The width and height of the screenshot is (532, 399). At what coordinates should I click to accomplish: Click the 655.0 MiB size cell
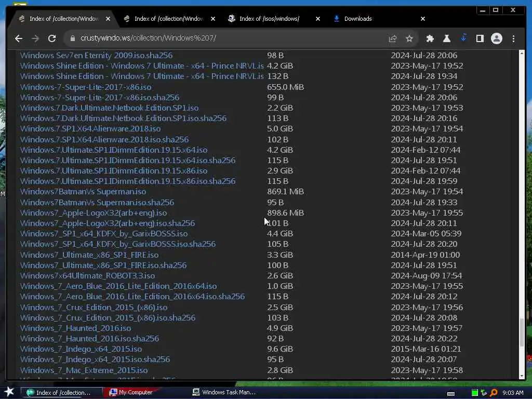pyautogui.click(x=285, y=87)
